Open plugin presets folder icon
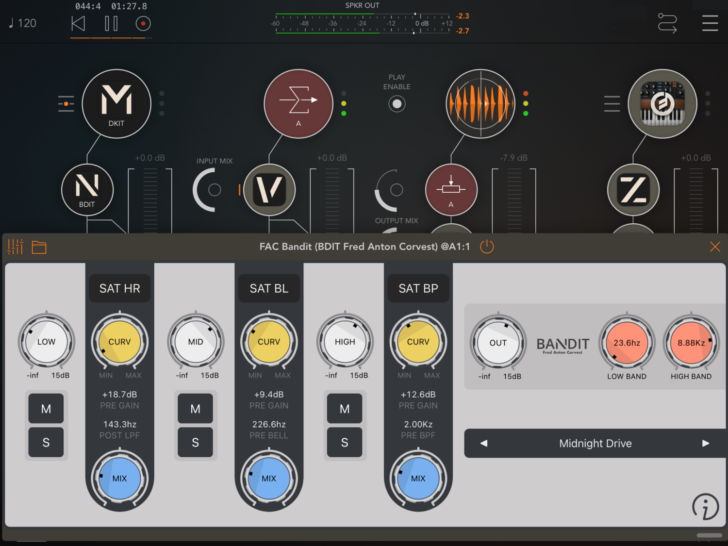This screenshot has height=546, width=728. tap(39, 247)
